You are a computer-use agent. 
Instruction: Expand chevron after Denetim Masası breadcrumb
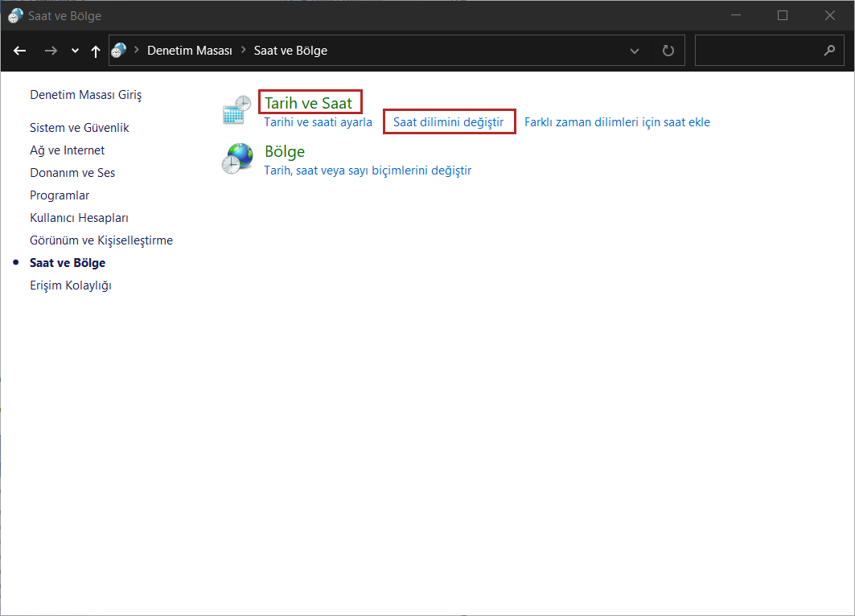[x=244, y=51]
